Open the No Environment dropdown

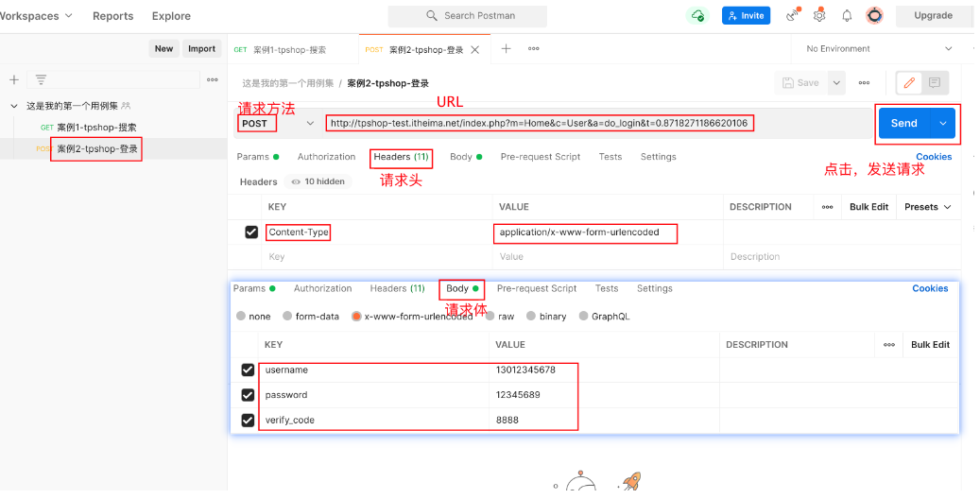pos(880,49)
